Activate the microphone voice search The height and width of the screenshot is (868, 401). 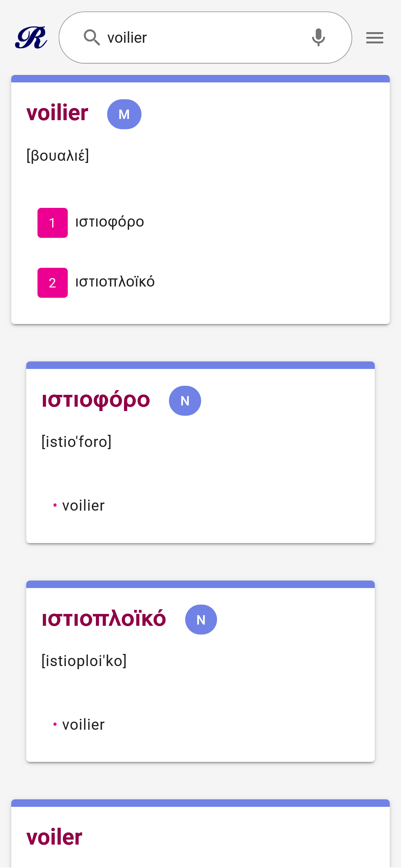click(x=318, y=37)
